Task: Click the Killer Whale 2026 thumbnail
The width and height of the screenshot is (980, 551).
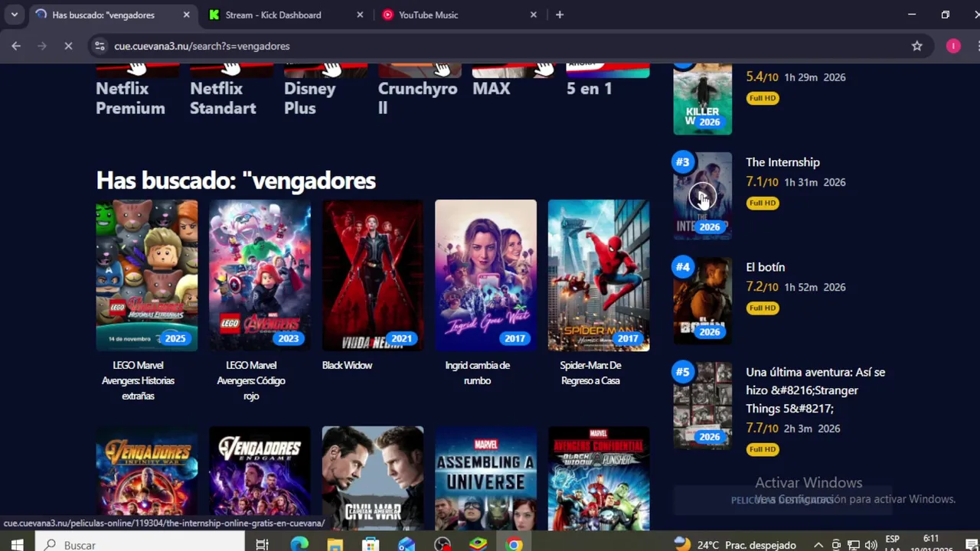Action: click(702, 99)
